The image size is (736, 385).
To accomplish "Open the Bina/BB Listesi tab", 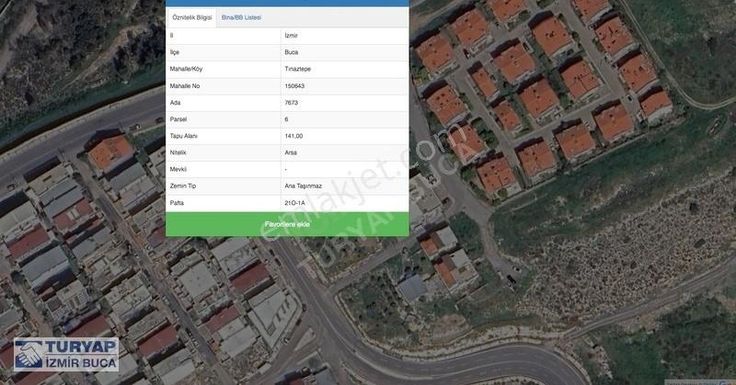I will 241,17.
